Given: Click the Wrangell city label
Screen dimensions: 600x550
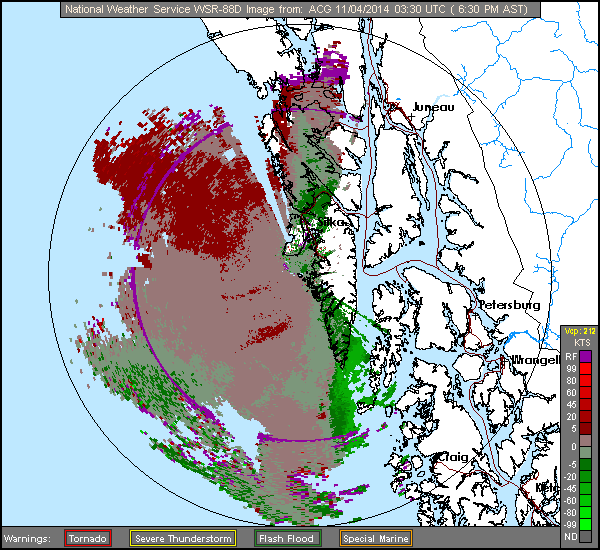Looking at the screenshot, I should pyautogui.click(x=535, y=360).
